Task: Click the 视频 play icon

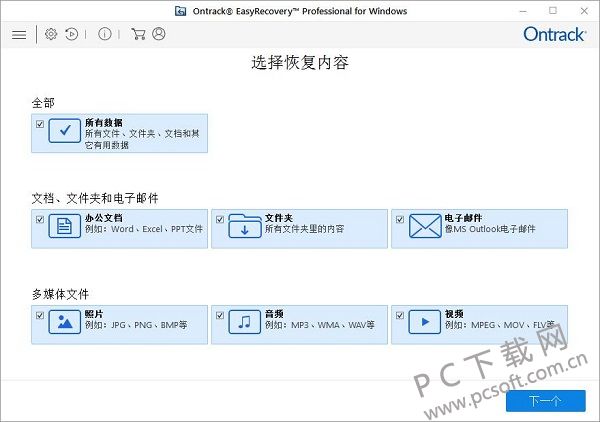Action: click(425, 322)
